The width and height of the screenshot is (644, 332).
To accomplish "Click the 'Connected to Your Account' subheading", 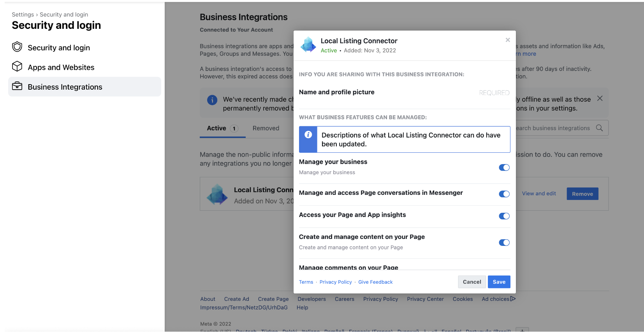I will 236,30.
